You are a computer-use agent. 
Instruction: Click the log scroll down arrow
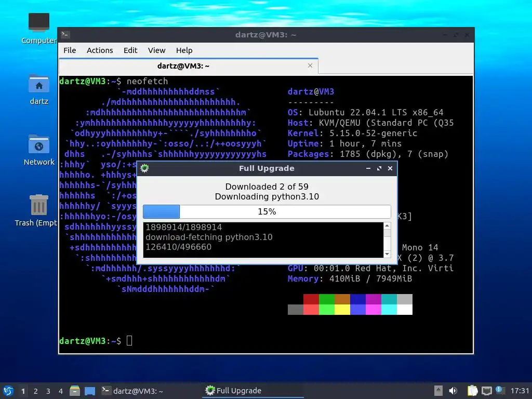coord(387,254)
